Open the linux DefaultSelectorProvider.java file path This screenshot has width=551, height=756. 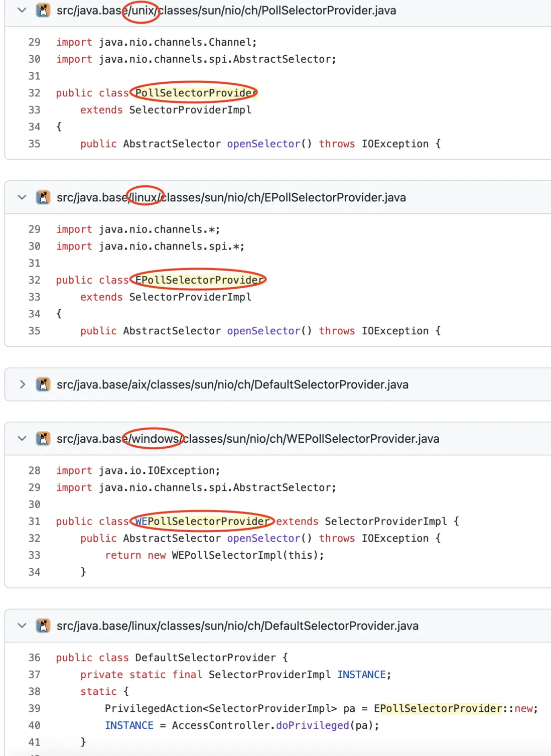(x=237, y=626)
